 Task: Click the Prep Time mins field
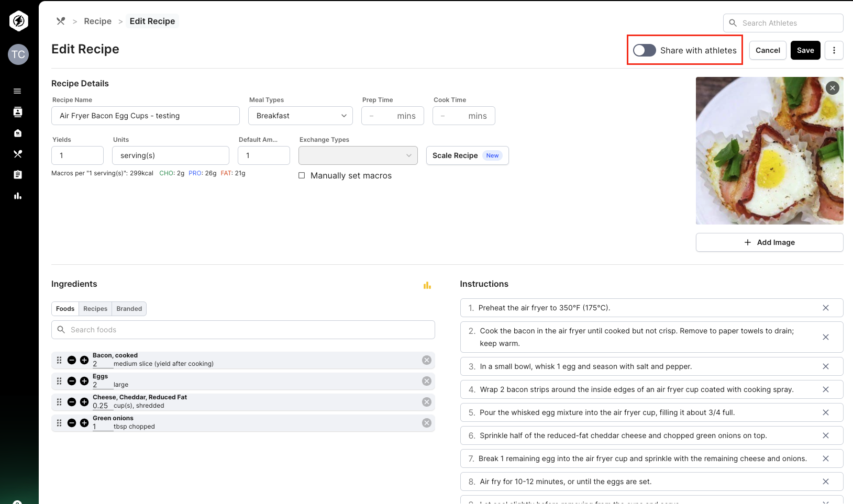393,116
